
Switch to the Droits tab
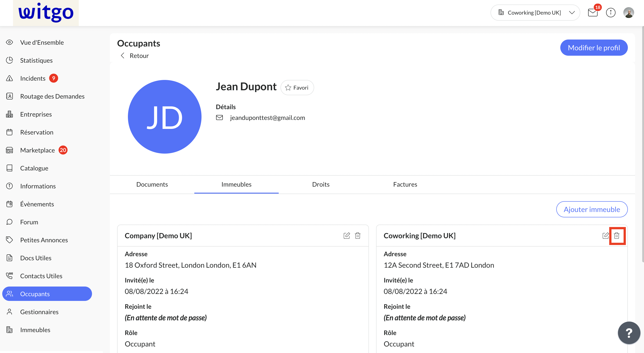[321, 184]
